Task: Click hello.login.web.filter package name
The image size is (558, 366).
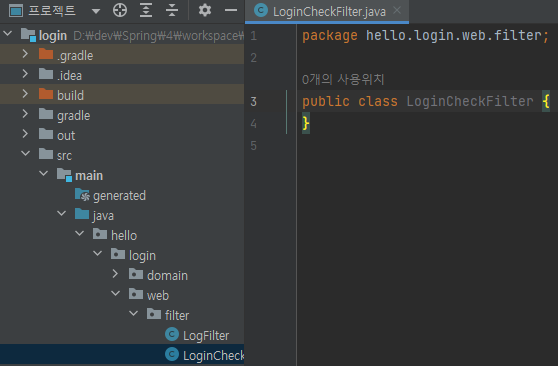Action: [454, 35]
